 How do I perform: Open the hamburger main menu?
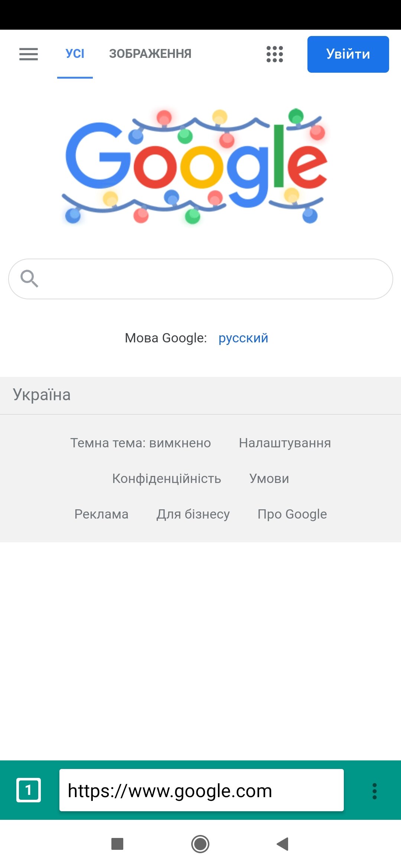(29, 54)
